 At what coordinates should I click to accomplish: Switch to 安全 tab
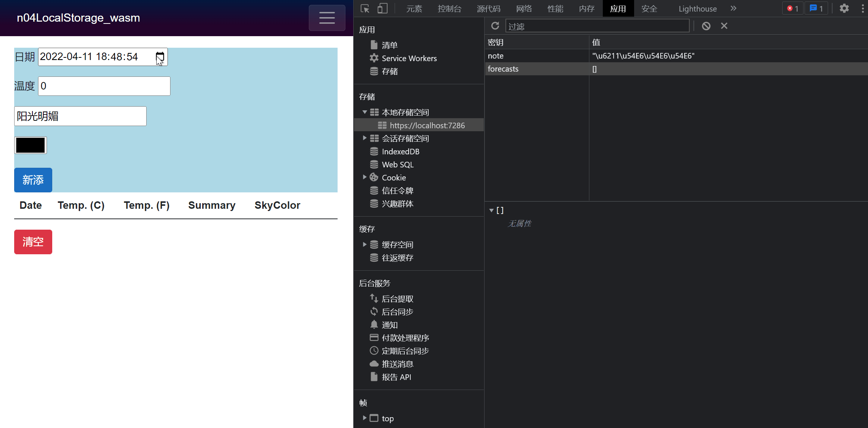click(649, 9)
